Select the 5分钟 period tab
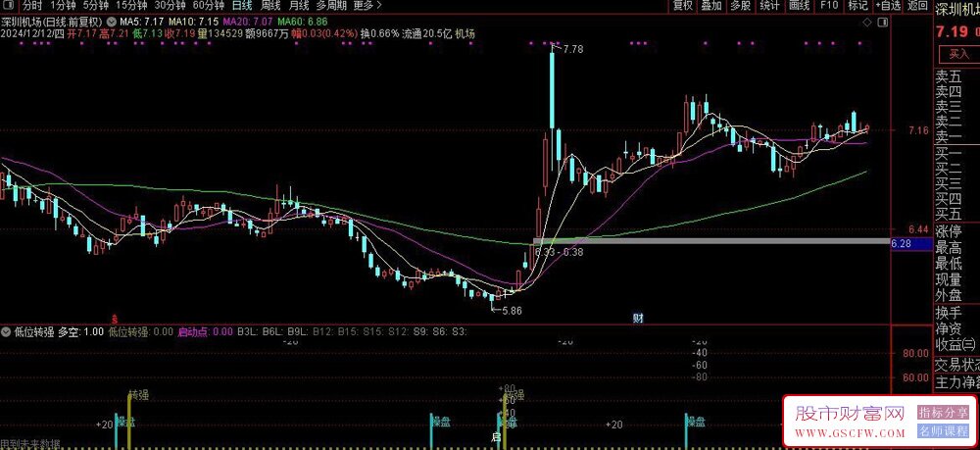The image size is (980, 450). pyautogui.click(x=96, y=6)
